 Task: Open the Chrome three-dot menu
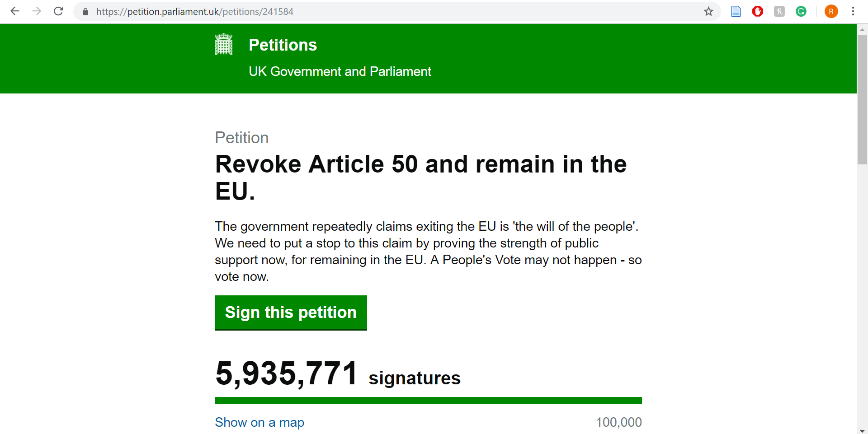pyautogui.click(x=853, y=11)
